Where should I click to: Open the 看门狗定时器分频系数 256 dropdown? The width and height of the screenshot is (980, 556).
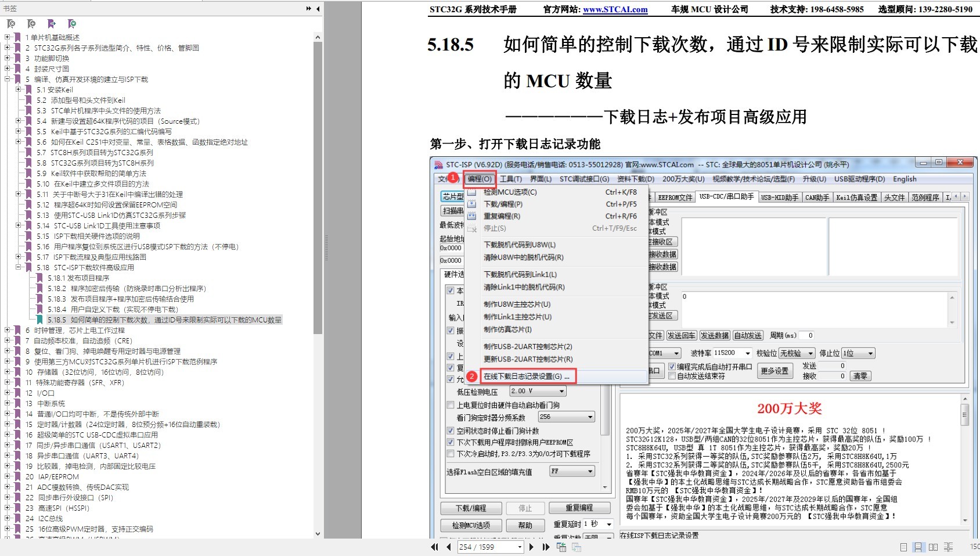(x=590, y=417)
